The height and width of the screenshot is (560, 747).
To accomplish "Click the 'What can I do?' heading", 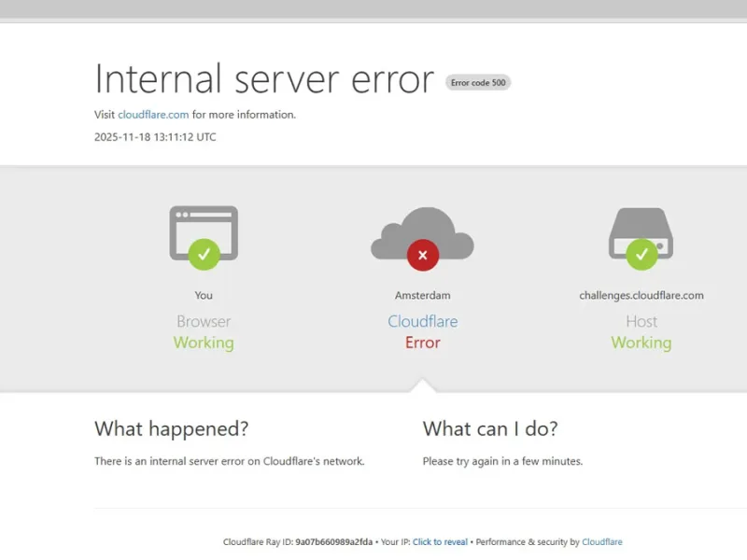I will click(489, 428).
